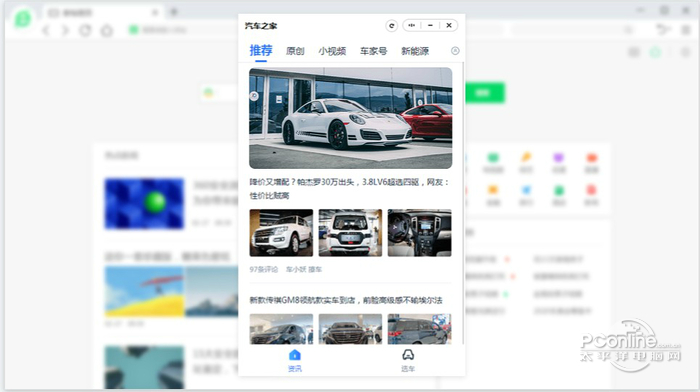Click the circular icon beside the 新能源 tab
The image size is (700, 392).
[455, 51]
